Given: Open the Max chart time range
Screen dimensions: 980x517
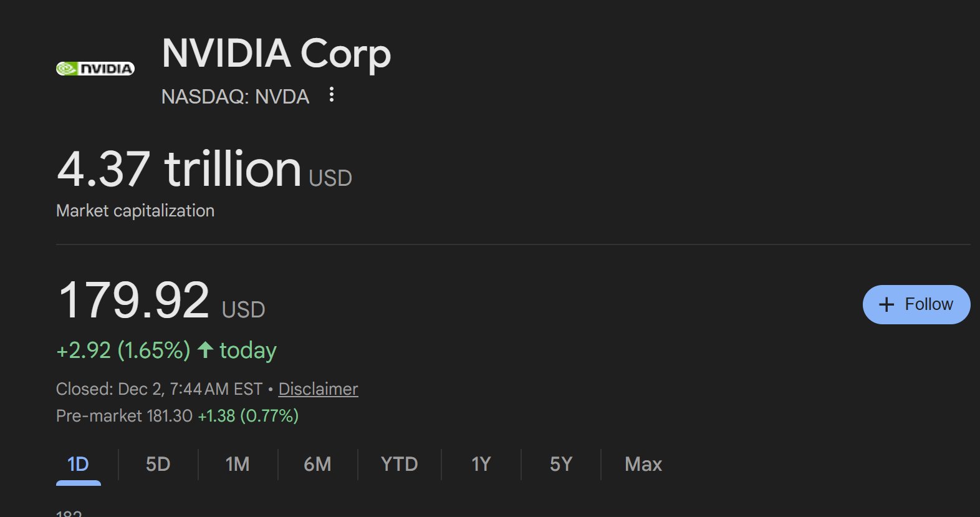Looking at the screenshot, I should (x=643, y=464).
